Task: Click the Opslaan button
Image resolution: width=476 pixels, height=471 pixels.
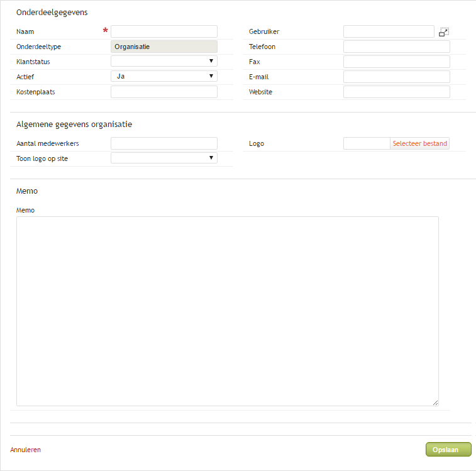Action: point(448,450)
